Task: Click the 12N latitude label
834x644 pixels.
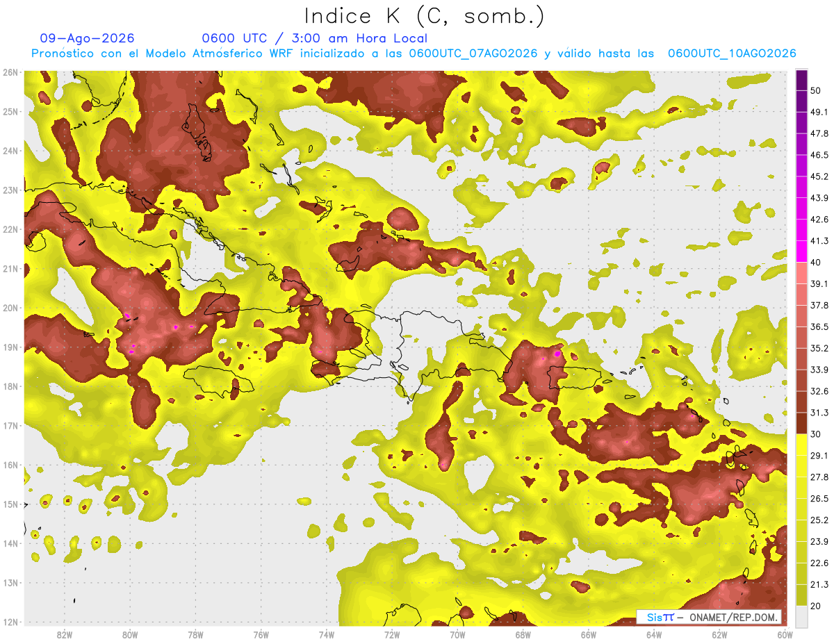Action: [10, 622]
